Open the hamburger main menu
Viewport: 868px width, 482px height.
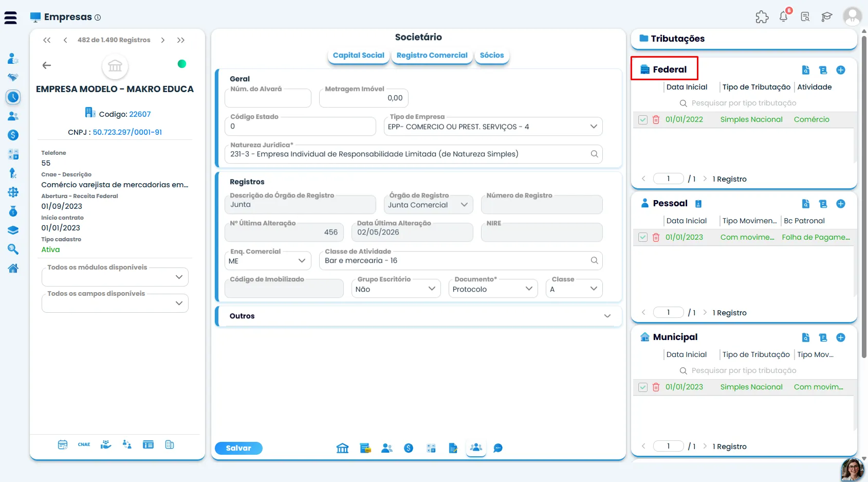point(10,17)
